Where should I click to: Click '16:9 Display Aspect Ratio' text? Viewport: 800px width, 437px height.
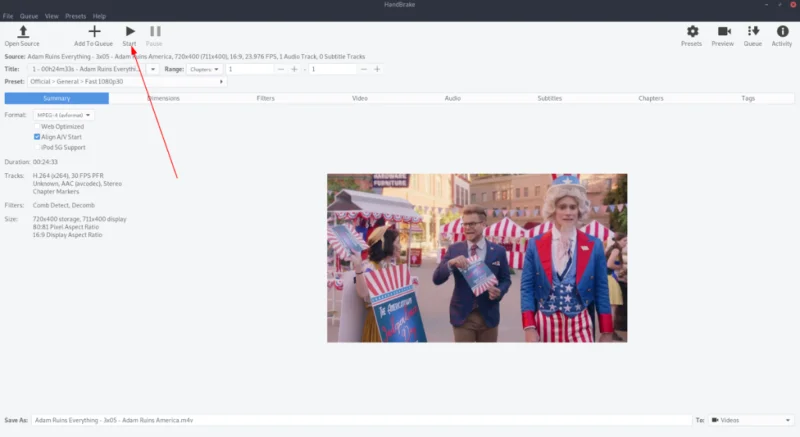coord(67,235)
